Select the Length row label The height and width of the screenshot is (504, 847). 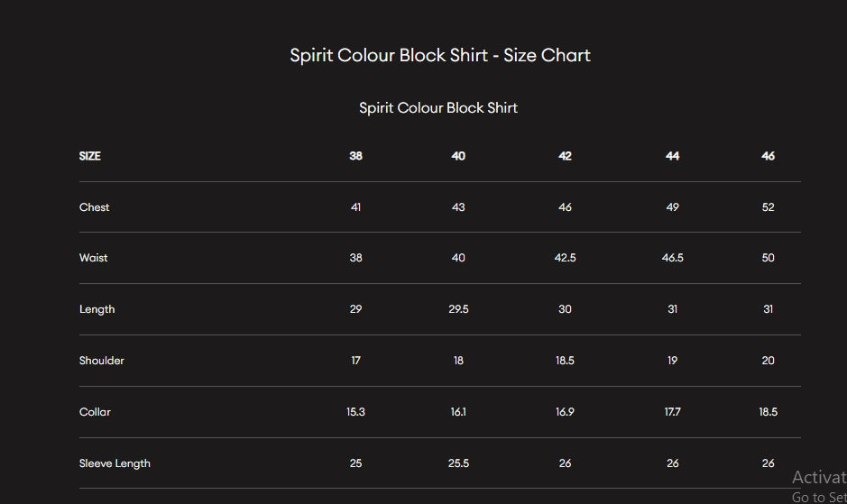click(x=97, y=309)
